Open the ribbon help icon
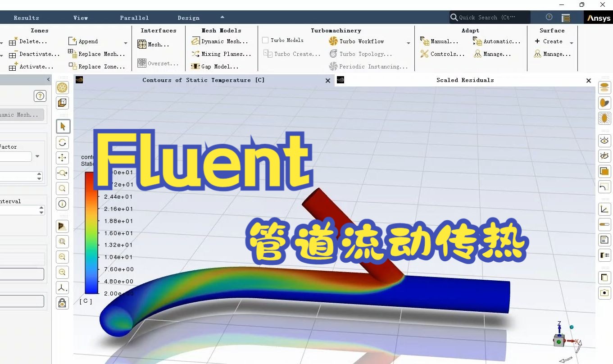613x364 pixels. click(x=549, y=17)
